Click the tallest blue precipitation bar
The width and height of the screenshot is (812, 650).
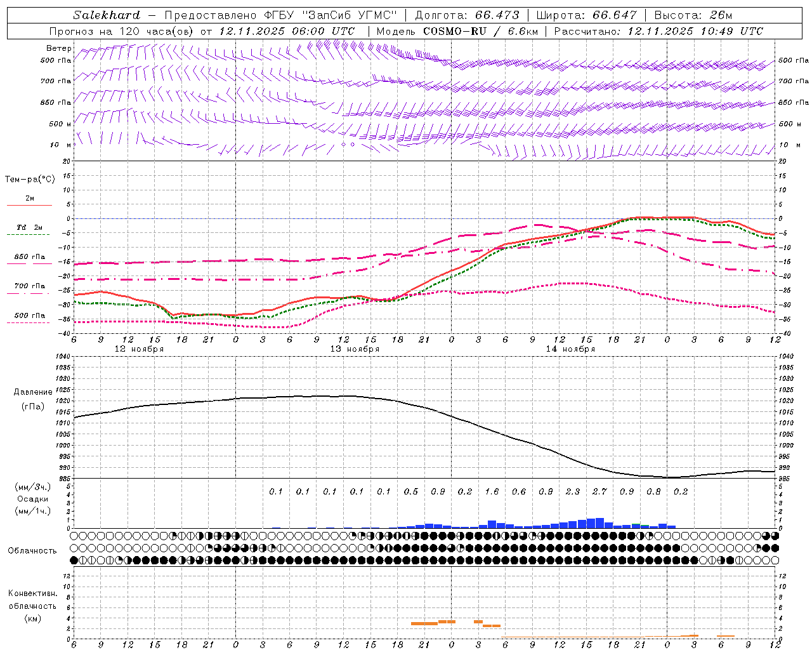pyautogui.click(x=599, y=523)
